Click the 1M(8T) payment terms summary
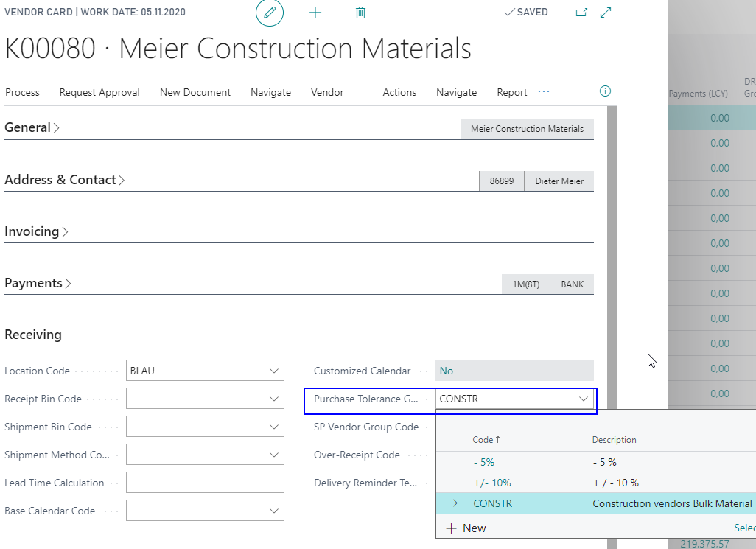This screenshot has height=549, width=756. (x=525, y=284)
